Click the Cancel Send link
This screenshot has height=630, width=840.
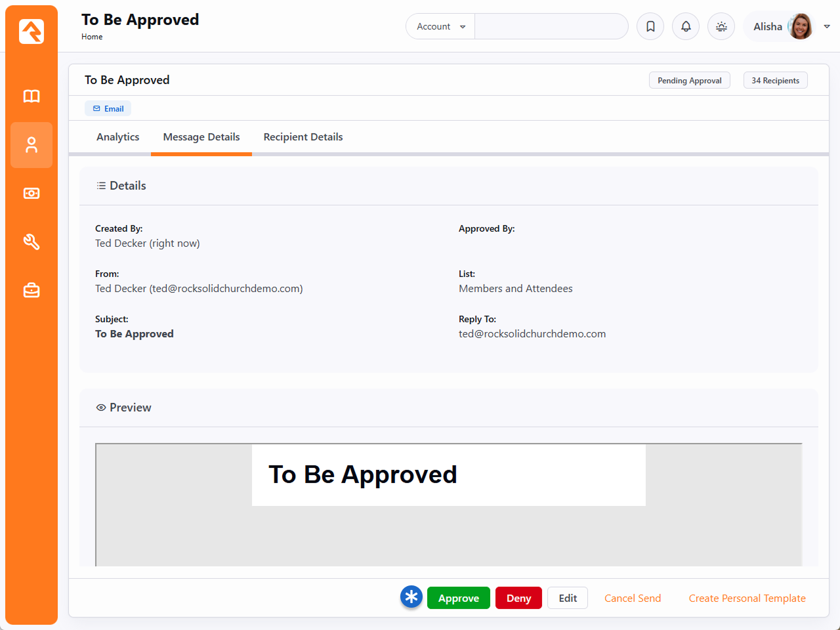[633, 598]
